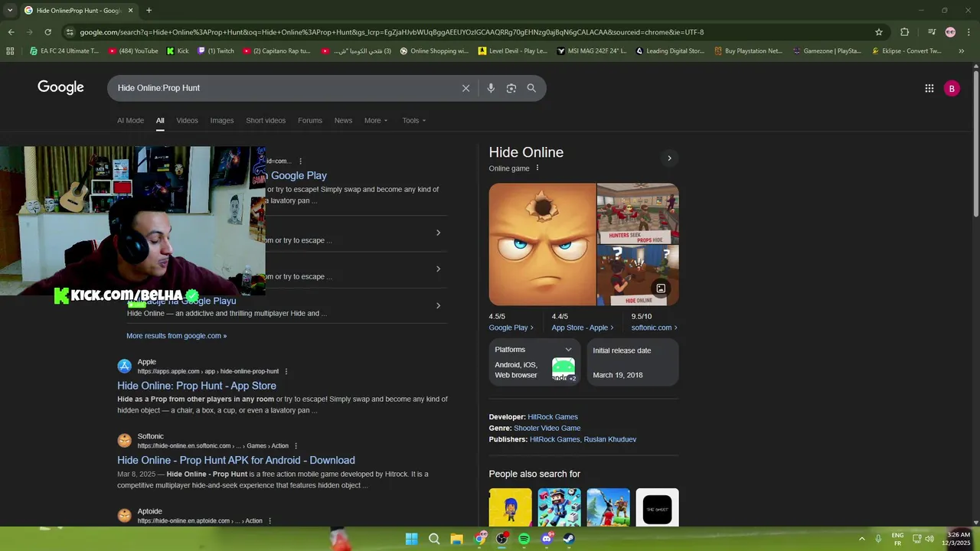Image resolution: width=980 pixels, height=551 pixels.
Task: Switch to the News tab
Action: [x=343, y=120]
